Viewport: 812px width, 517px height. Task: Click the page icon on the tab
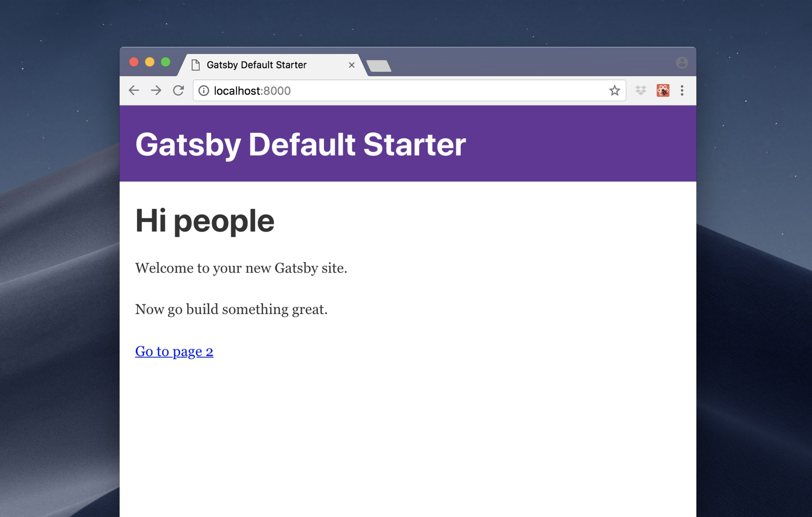[196, 65]
